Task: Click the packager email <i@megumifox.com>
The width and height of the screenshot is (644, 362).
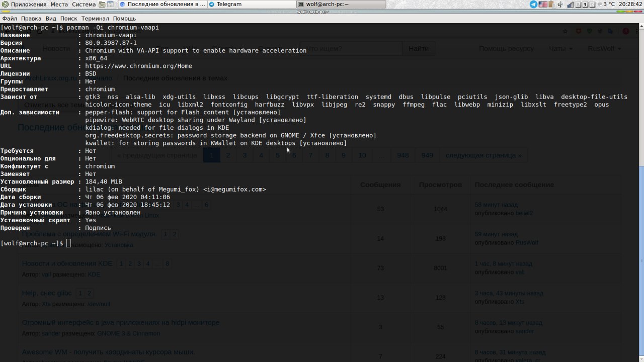Action: (x=234, y=190)
